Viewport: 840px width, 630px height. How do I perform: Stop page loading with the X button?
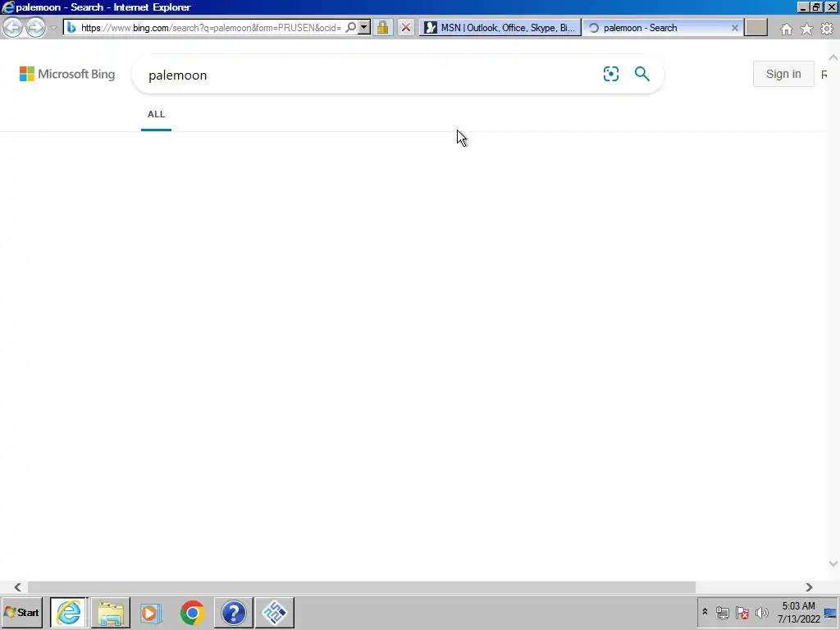point(406,27)
